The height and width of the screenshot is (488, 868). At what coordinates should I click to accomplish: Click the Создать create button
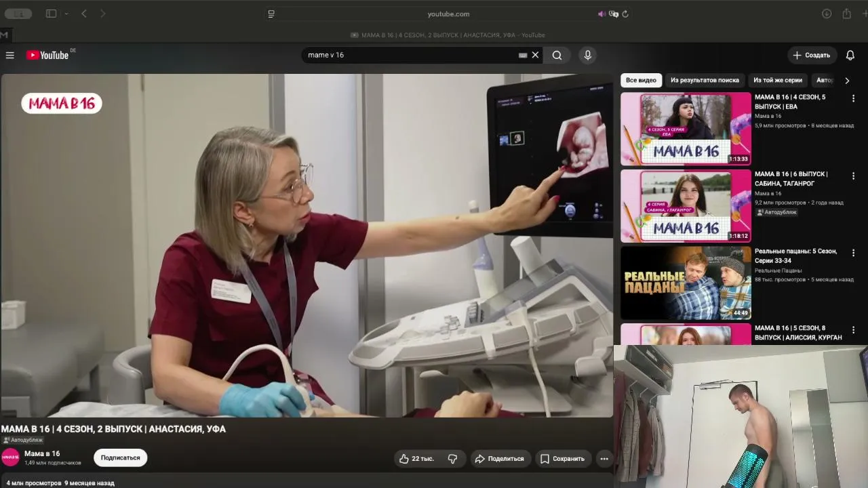(811, 55)
